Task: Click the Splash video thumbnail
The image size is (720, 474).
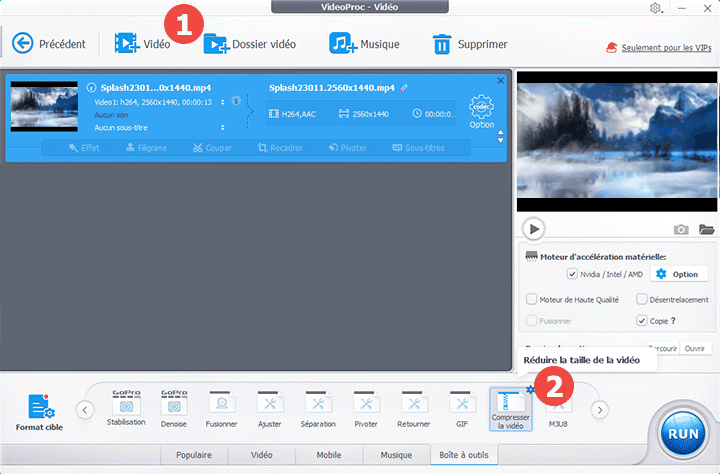Action: click(44, 107)
